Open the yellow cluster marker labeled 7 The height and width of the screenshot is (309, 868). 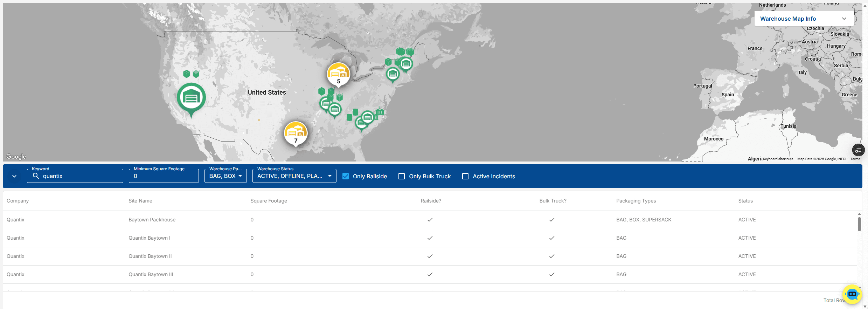pos(296,133)
